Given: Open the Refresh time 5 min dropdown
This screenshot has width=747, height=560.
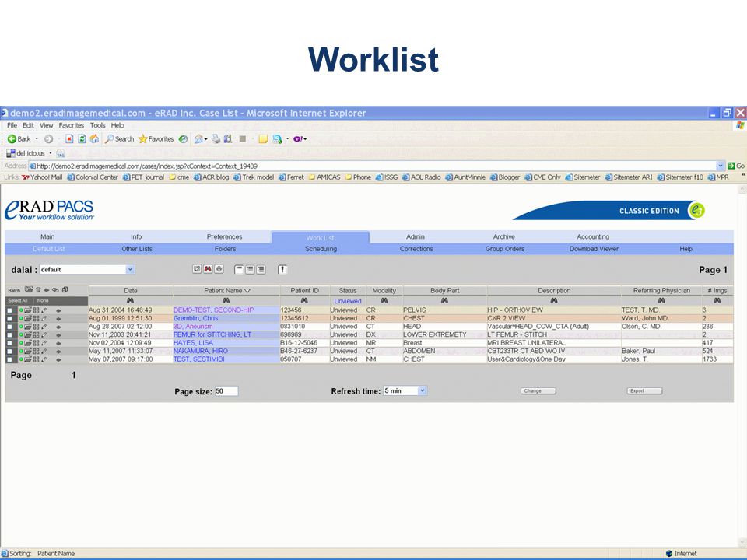Looking at the screenshot, I should click(x=422, y=391).
